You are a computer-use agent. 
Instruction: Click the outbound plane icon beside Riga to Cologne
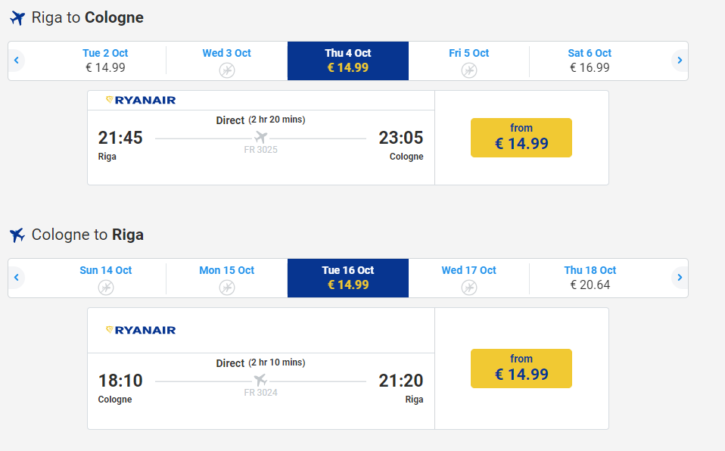[18, 18]
